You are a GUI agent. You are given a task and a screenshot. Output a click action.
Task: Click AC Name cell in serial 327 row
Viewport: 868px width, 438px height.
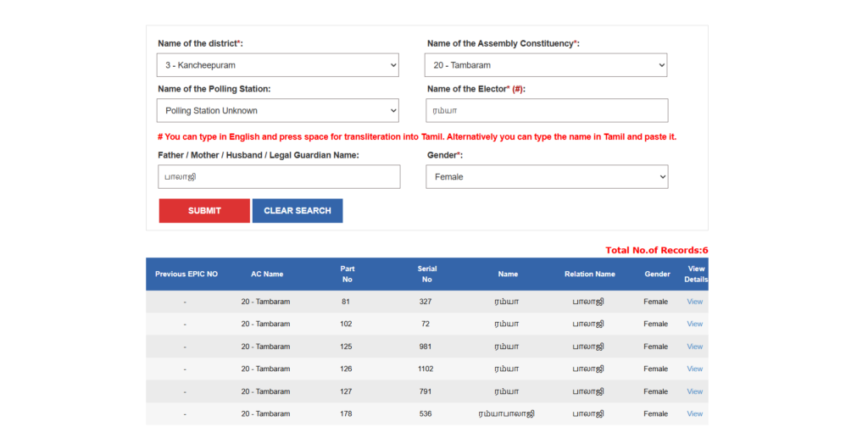(x=265, y=302)
